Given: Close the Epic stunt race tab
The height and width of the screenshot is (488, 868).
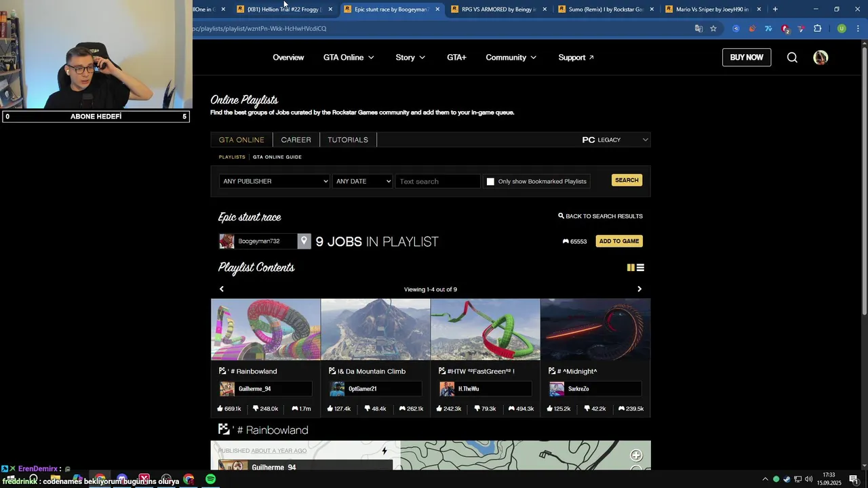Looking at the screenshot, I should click(x=437, y=9).
